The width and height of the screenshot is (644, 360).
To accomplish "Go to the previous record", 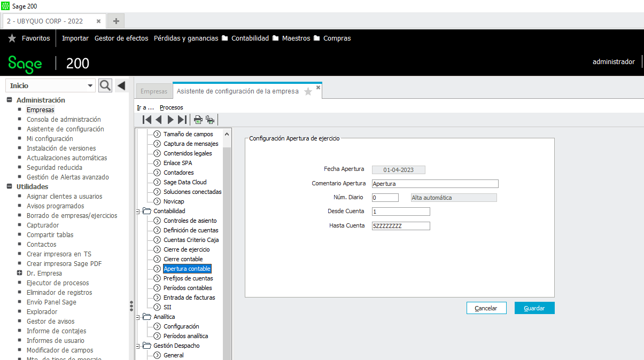I will (x=159, y=120).
